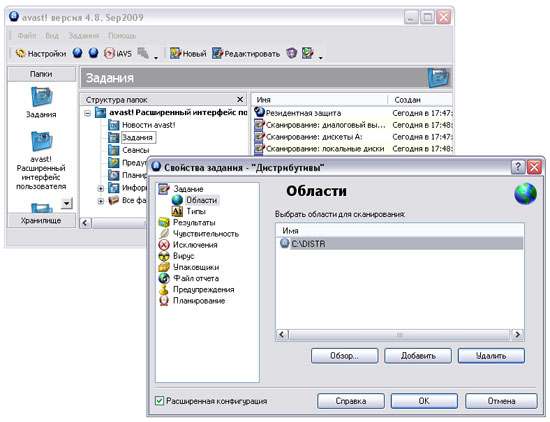Click Редактировать in the toolbar
550x422 pixels.
(x=246, y=53)
